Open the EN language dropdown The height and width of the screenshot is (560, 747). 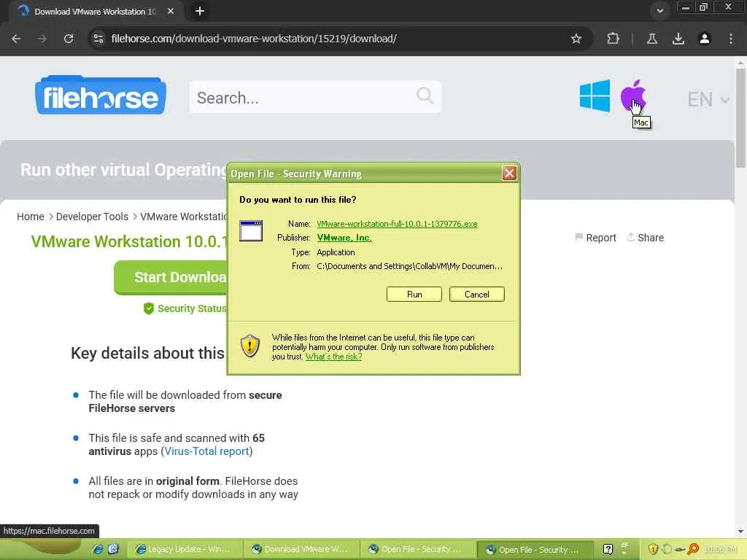[x=708, y=99]
